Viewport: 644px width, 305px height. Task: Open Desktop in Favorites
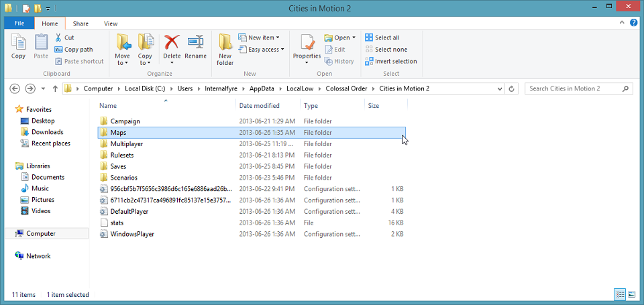pos(38,121)
